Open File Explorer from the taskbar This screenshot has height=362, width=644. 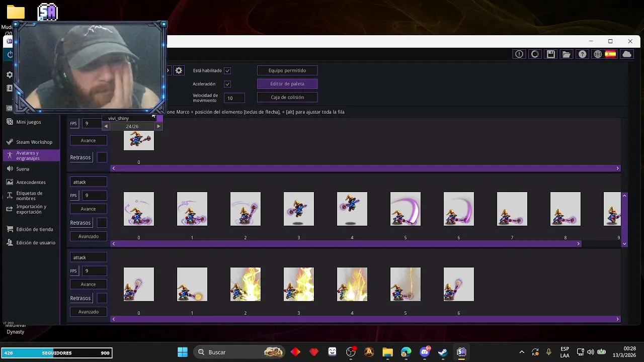click(387, 352)
